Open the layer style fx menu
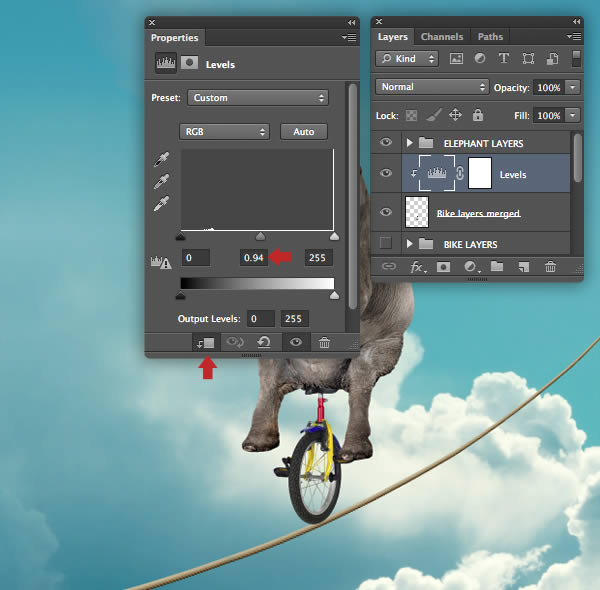Viewport: 600px width, 590px height. click(x=417, y=267)
